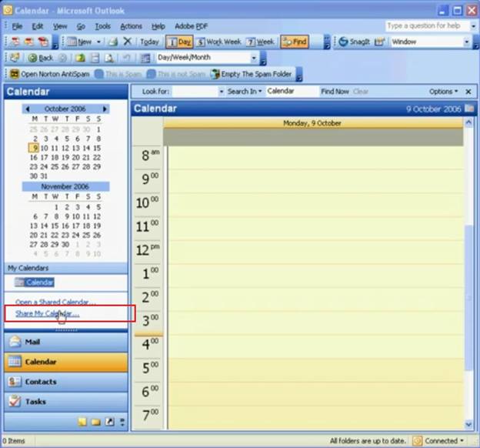
Task: Click the calendar scrollbar up arrow
Action: click(x=468, y=123)
